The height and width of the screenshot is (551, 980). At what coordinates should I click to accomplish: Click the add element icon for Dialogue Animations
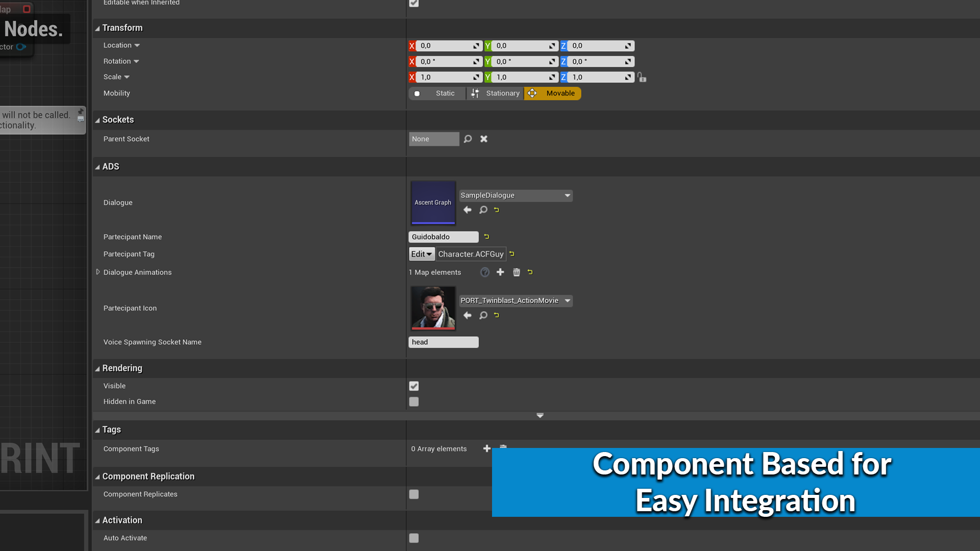tap(500, 272)
